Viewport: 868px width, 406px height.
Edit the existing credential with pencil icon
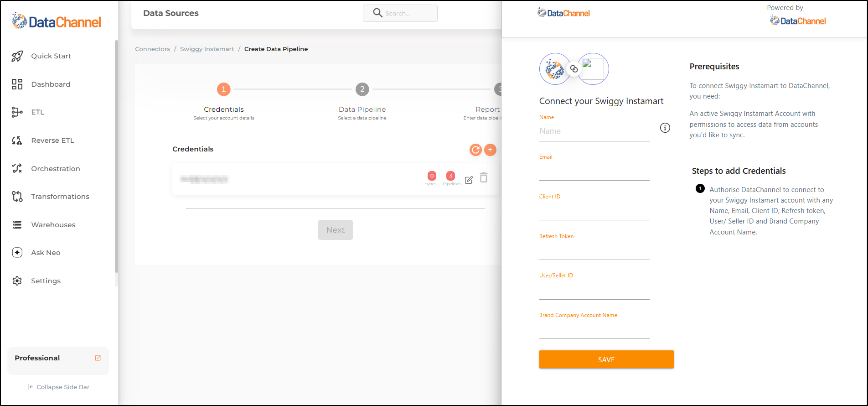[469, 180]
